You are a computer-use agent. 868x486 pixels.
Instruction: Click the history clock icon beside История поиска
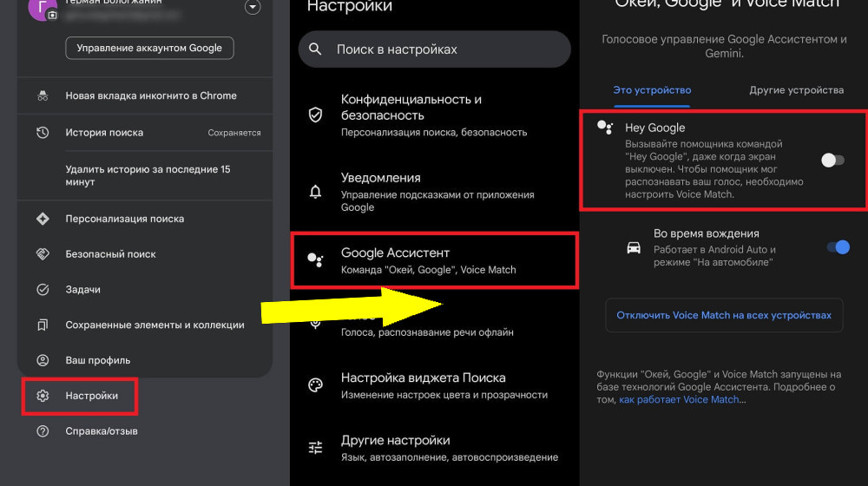pyautogui.click(x=43, y=132)
